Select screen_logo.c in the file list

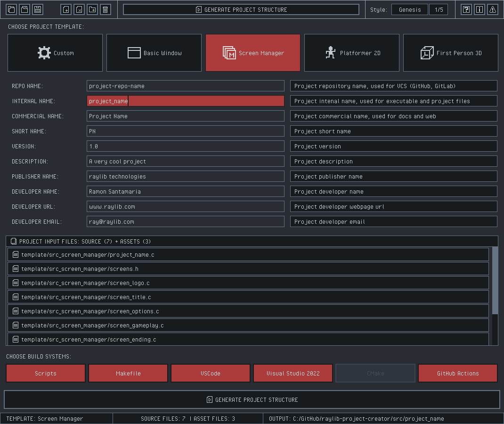248,283
